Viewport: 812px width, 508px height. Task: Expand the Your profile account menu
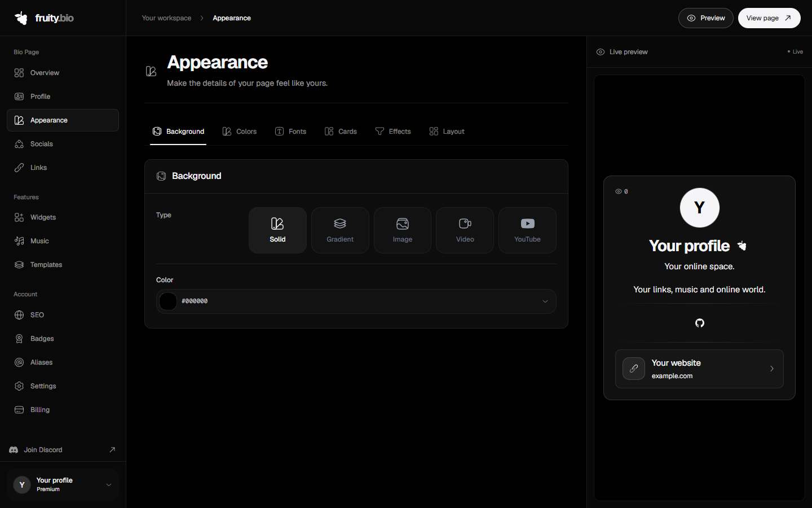[63, 485]
